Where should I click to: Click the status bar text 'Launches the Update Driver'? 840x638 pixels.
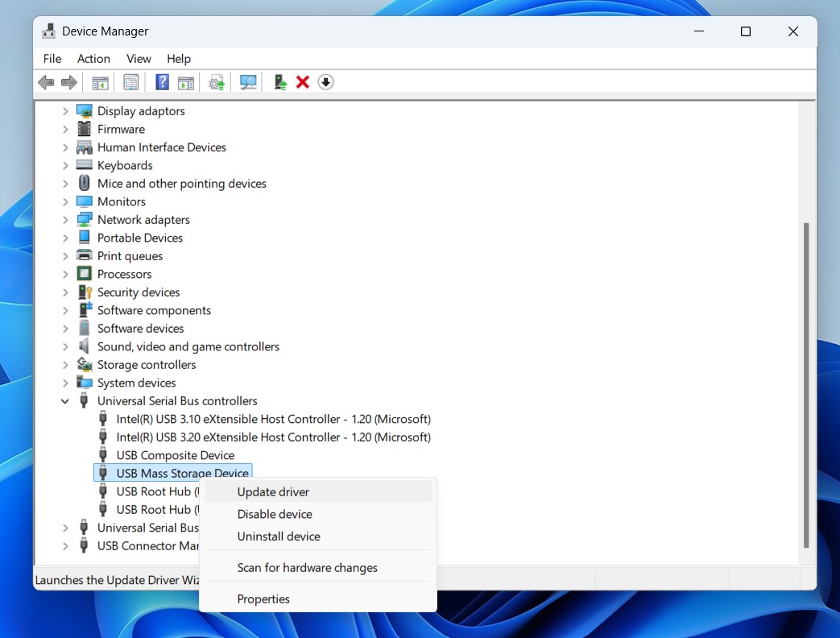click(x=117, y=580)
